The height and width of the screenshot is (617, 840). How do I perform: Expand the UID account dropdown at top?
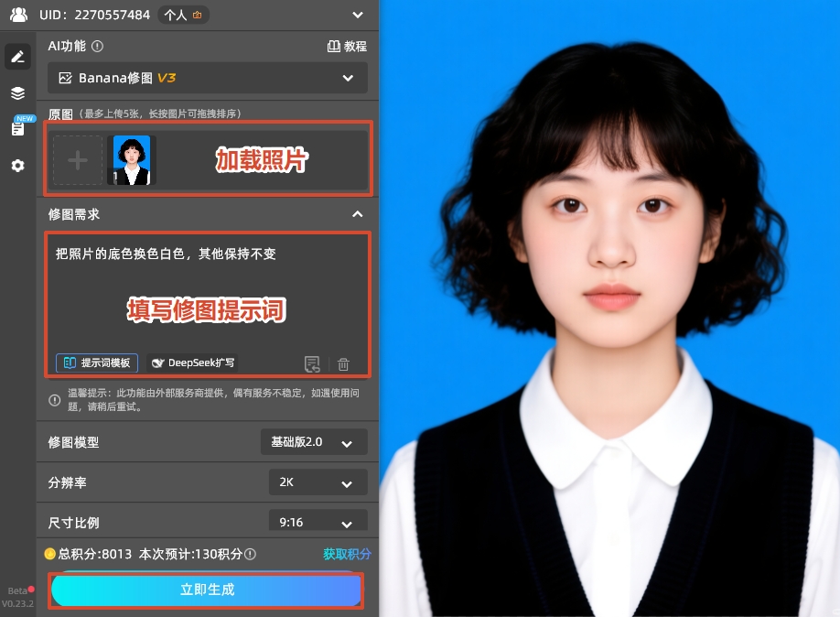point(357,14)
